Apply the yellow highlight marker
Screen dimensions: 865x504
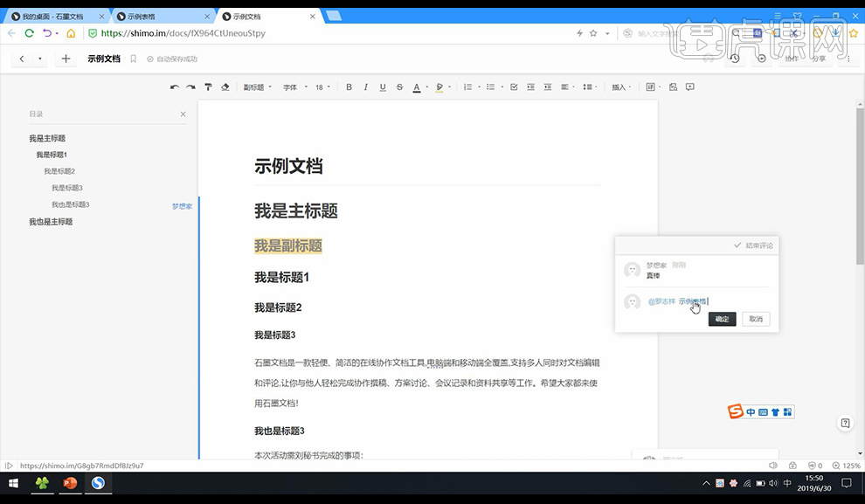pyautogui.click(x=439, y=87)
